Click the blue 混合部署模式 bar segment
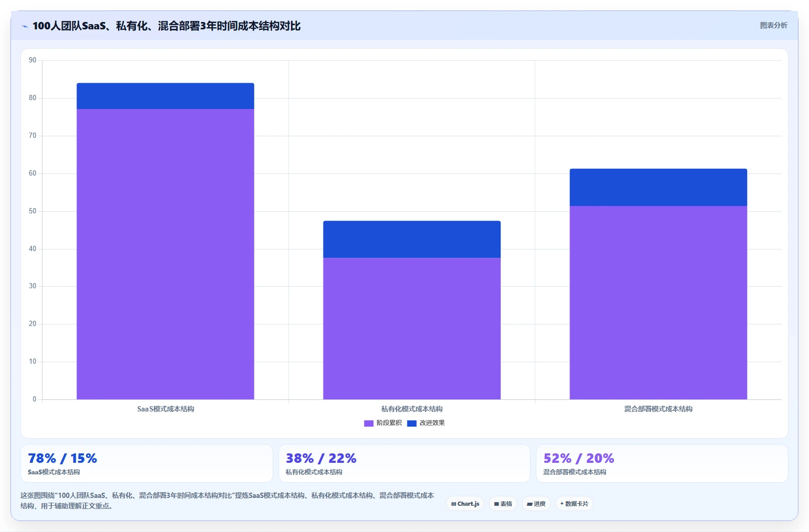The image size is (809, 532). [658, 187]
